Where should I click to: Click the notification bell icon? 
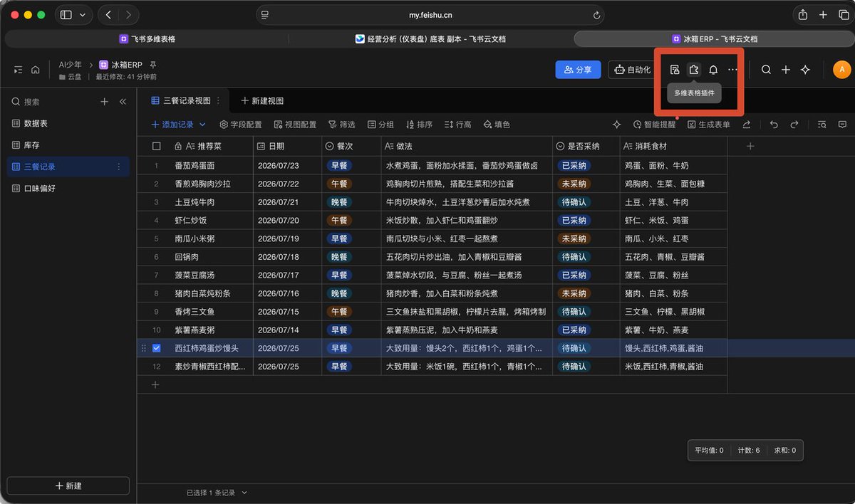click(713, 70)
